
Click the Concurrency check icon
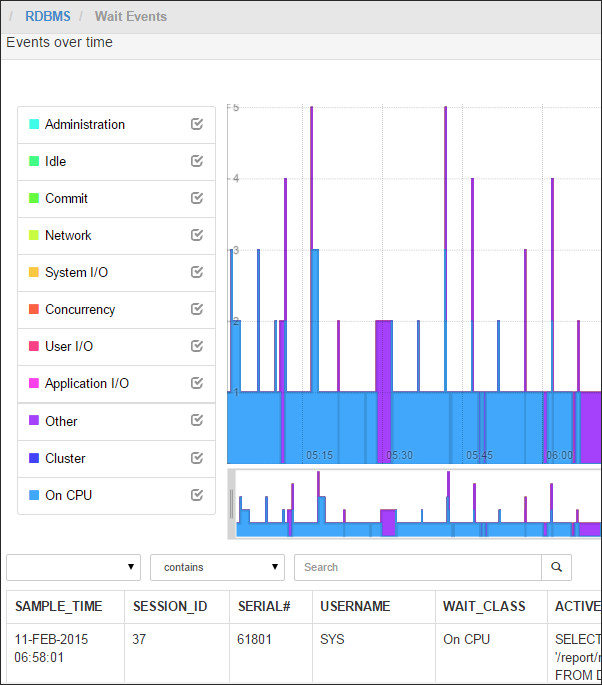click(x=197, y=309)
